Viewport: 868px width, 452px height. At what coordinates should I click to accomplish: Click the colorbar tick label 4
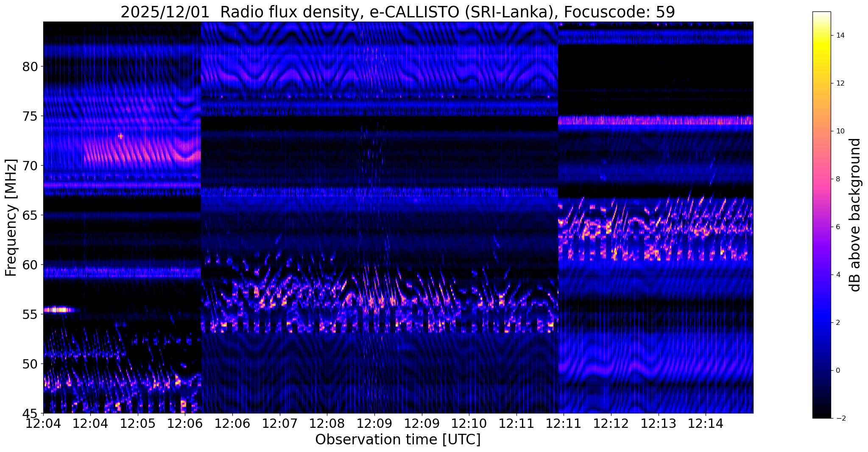pyautogui.click(x=838, y=275)
